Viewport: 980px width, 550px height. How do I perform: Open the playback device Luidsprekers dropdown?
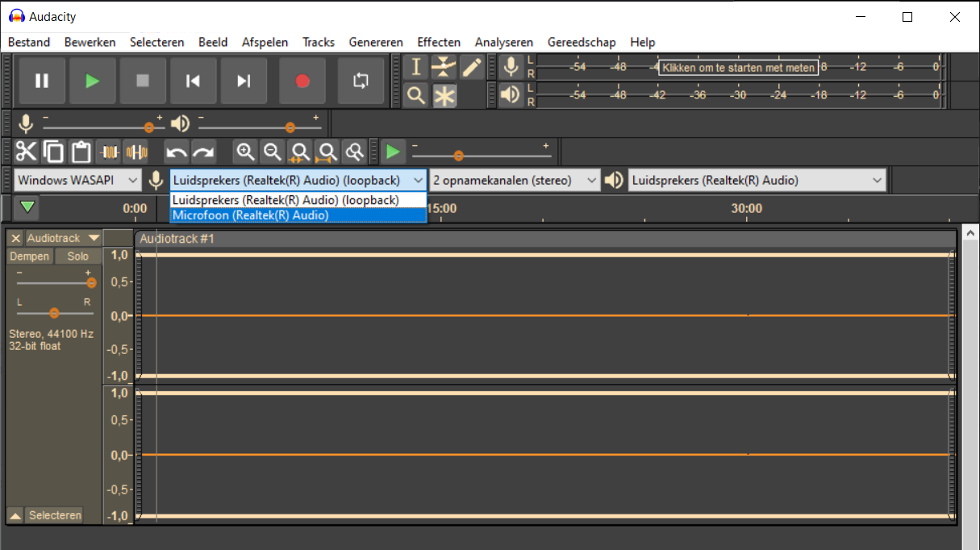click(x=757, y=180)
